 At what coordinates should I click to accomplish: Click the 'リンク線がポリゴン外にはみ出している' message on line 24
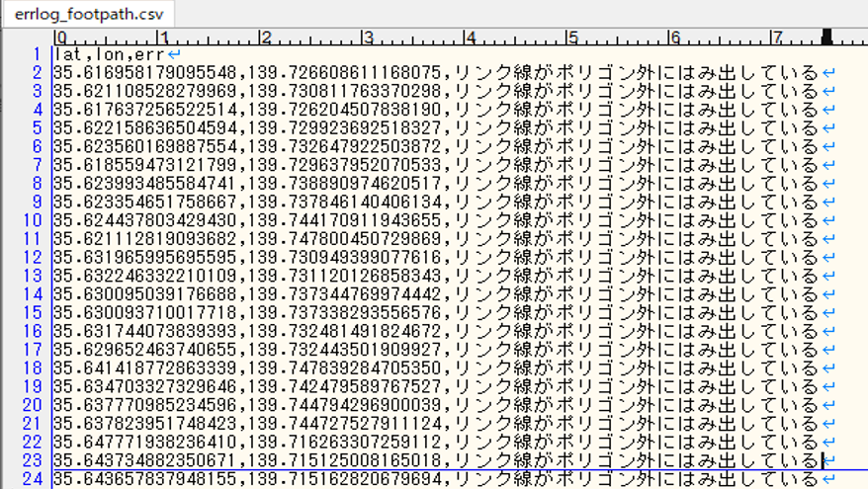(636, 478)
